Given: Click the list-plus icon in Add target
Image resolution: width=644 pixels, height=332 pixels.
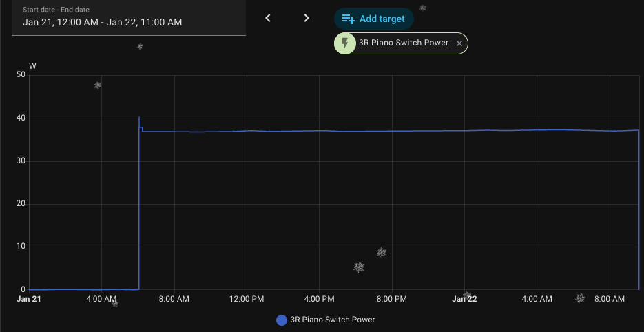Looking at the screenshot, I should pyautogui.click(x=349, y=19).
